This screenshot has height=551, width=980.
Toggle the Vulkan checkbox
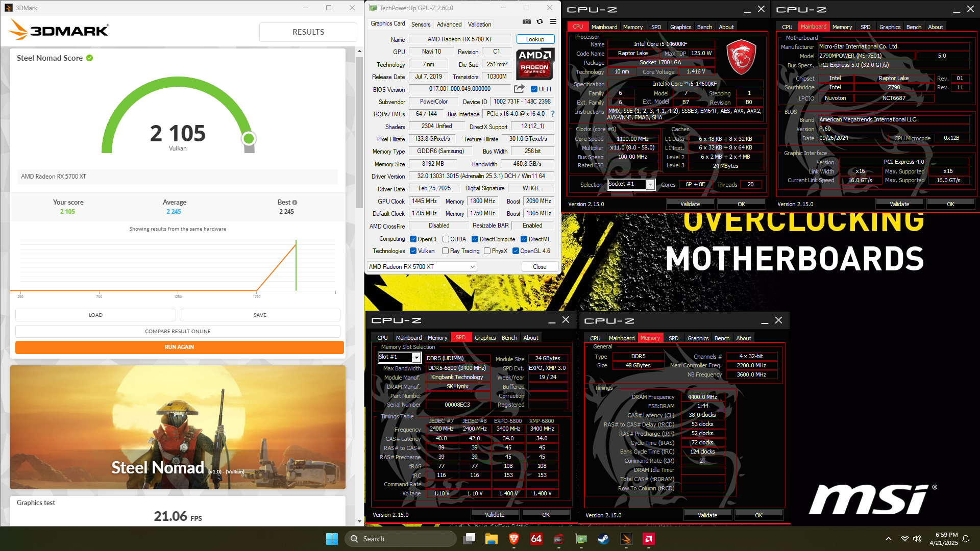(413, 251)
